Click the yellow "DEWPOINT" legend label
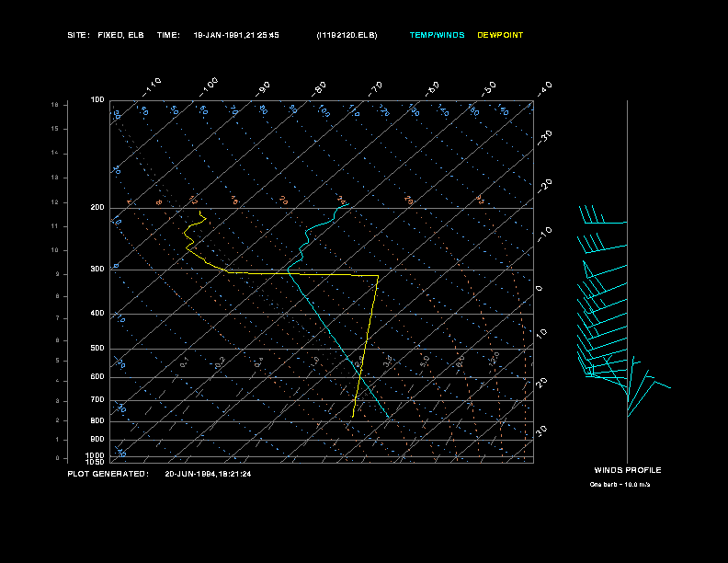Image resolution: width=728 pixels, height=563 pixels. pyautogui.click(x=500, y=35)
